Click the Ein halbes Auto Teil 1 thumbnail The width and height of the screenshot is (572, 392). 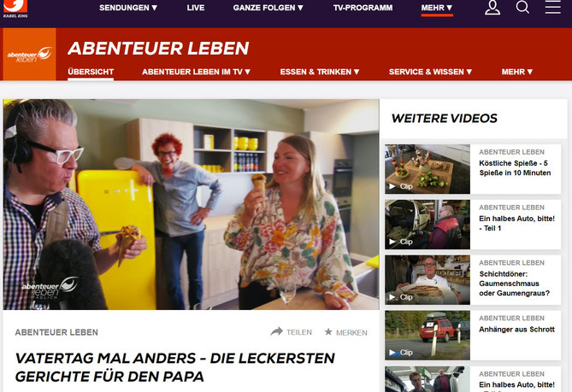coord(428,225)
